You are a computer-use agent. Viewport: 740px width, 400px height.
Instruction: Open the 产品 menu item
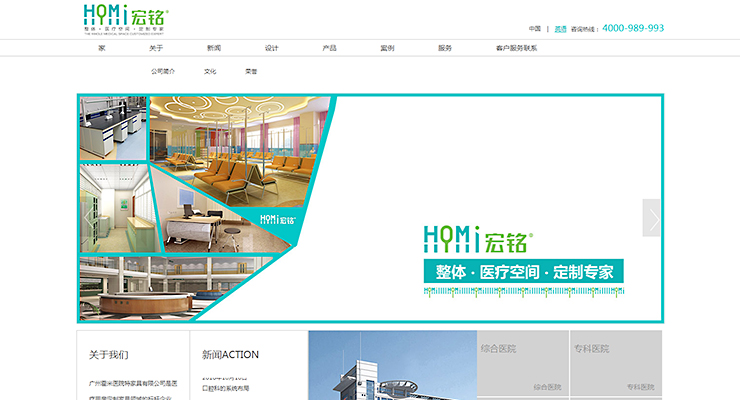(329, 48)
